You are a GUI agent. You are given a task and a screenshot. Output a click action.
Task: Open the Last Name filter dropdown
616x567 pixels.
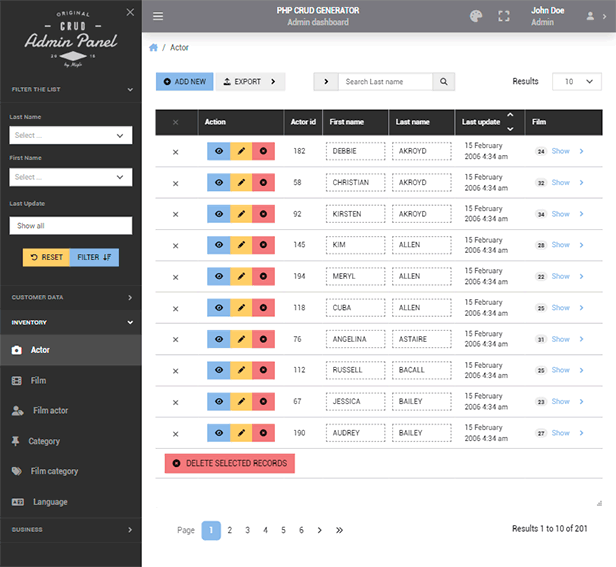pyautogui.click(x=71, y=135)
